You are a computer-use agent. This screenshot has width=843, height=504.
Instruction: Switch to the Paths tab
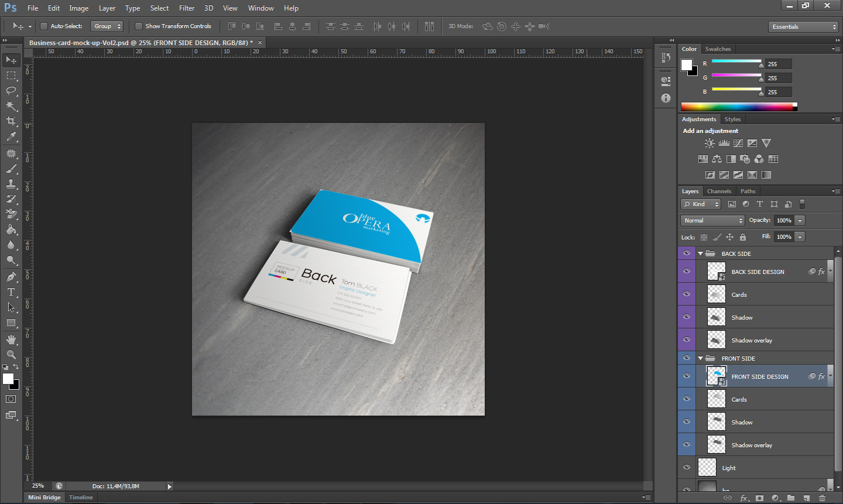pos(748,191)
